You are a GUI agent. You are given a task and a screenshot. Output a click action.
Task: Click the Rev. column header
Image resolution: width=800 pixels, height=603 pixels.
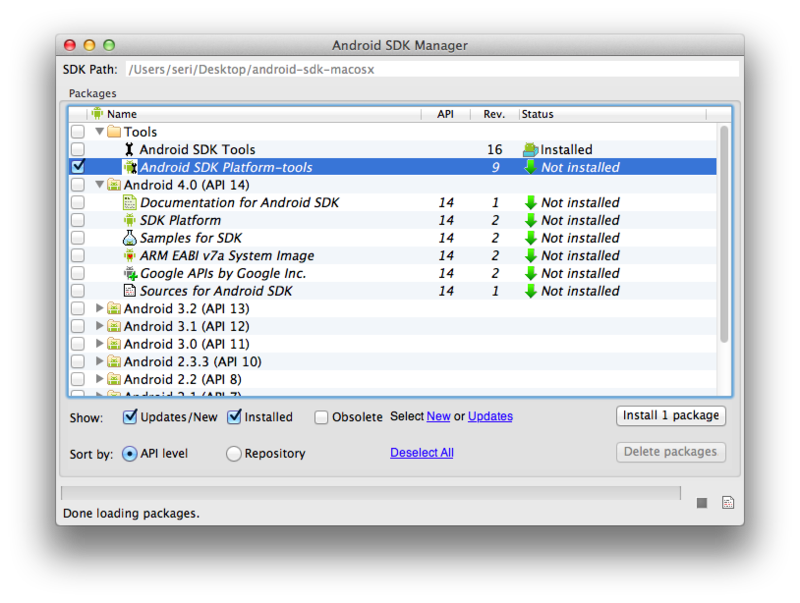pyautogui.click(x=494, y=114)
